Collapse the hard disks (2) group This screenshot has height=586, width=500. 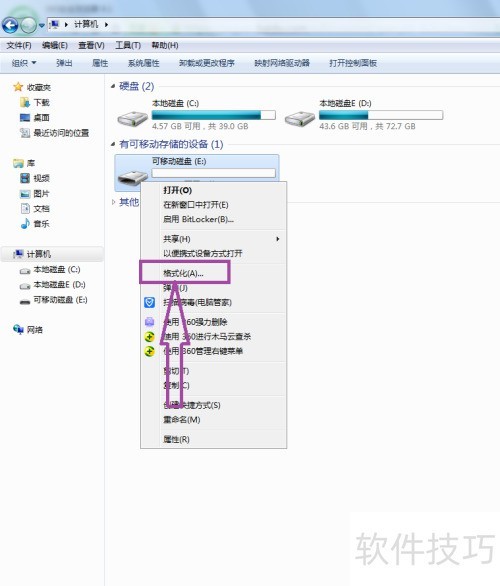click(113, 87)
